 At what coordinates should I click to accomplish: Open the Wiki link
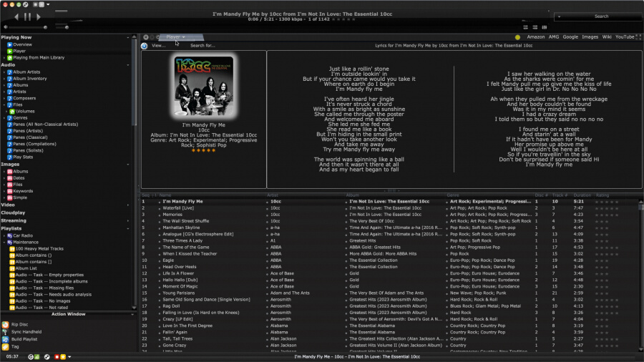pyautogui.click(x=607, y=37)
